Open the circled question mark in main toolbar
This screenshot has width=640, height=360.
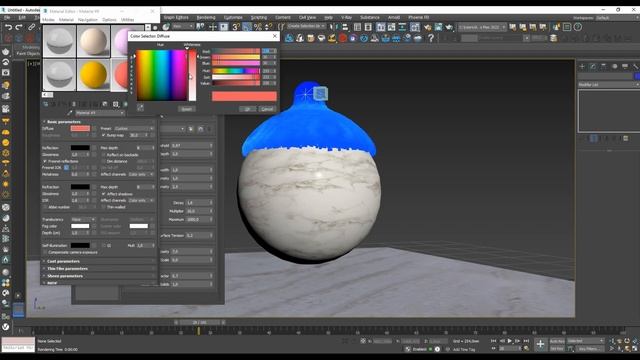(x=578, y=27)
